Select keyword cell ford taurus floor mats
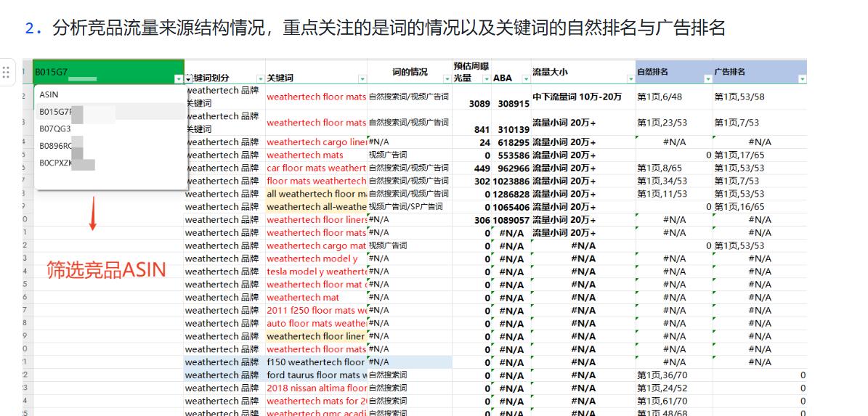This screenshot has height=416, width=868. click(x=317, y=375)
